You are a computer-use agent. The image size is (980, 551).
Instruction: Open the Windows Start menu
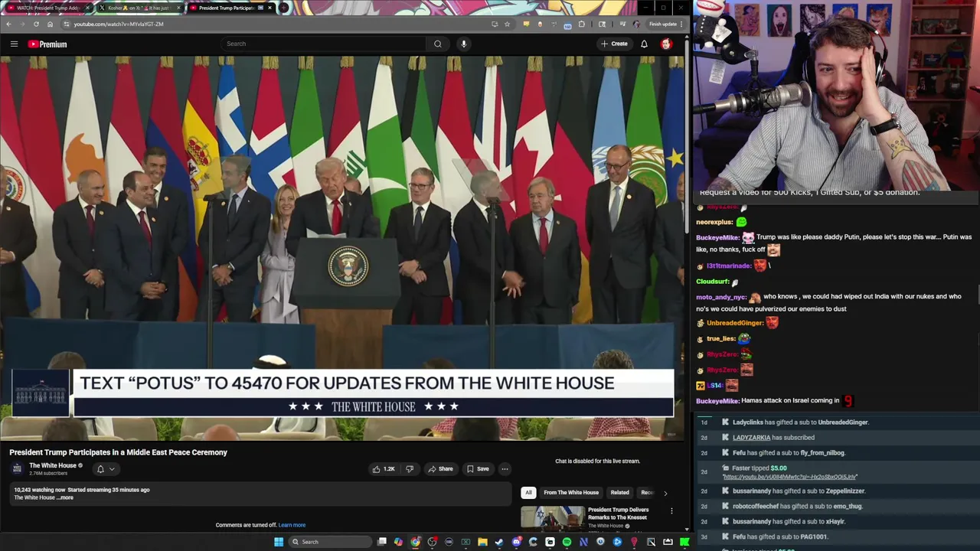(279, 542)
